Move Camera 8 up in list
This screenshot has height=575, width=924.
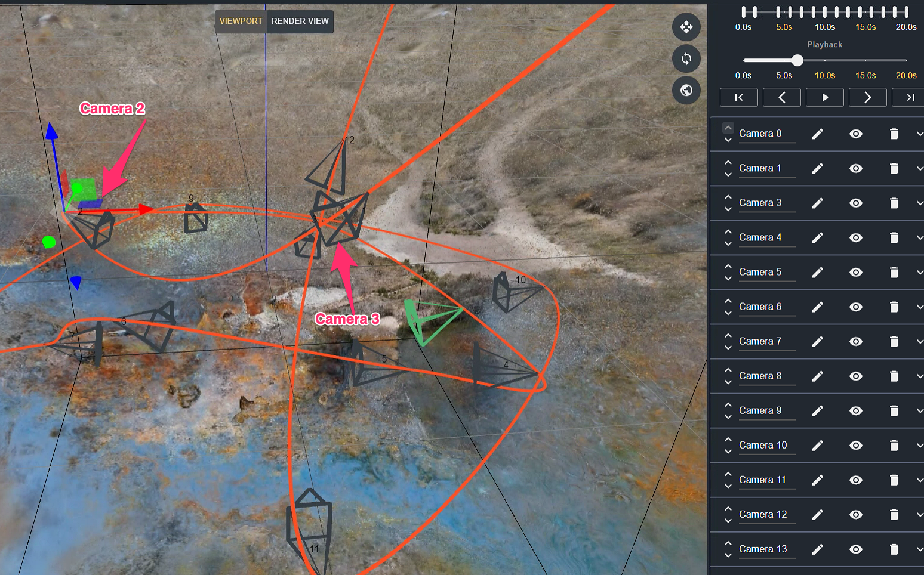728,370
